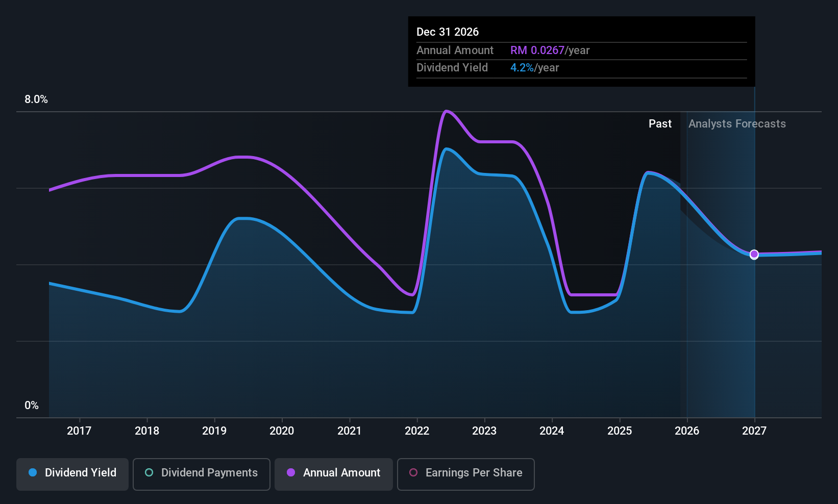Click the Dividend Yield tooltip row label
Viewport: 838px width, 504px height.
pyautogui.click(x=452, y=68)
